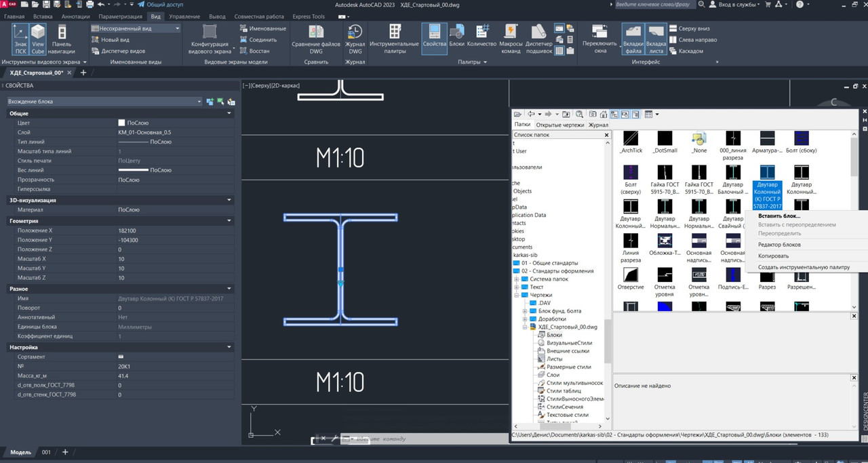The image size is (868, 463).
Task: Click the Именованные viewports button
Action: coord(262,29)
